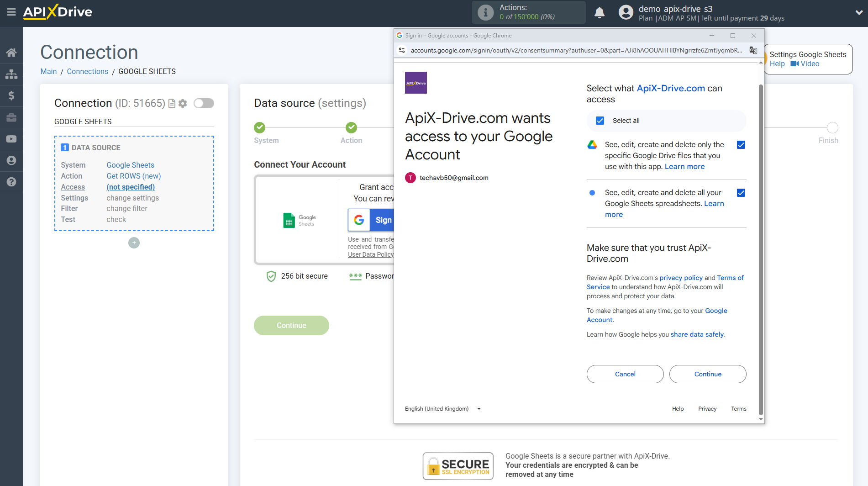Click the change filter text
Viewport: 868px width, 486px height.
coord(127,208)
